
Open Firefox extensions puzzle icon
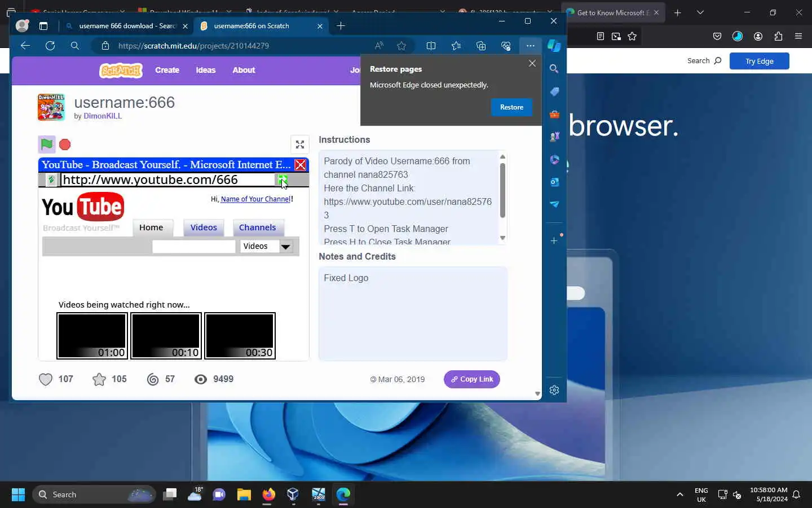[778, 36]
